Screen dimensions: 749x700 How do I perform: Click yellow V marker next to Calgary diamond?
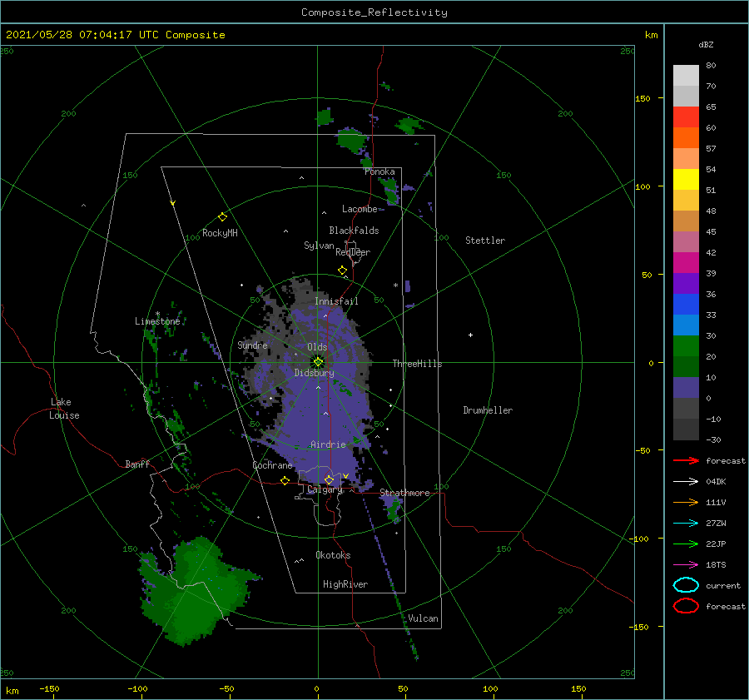(345, 476)
